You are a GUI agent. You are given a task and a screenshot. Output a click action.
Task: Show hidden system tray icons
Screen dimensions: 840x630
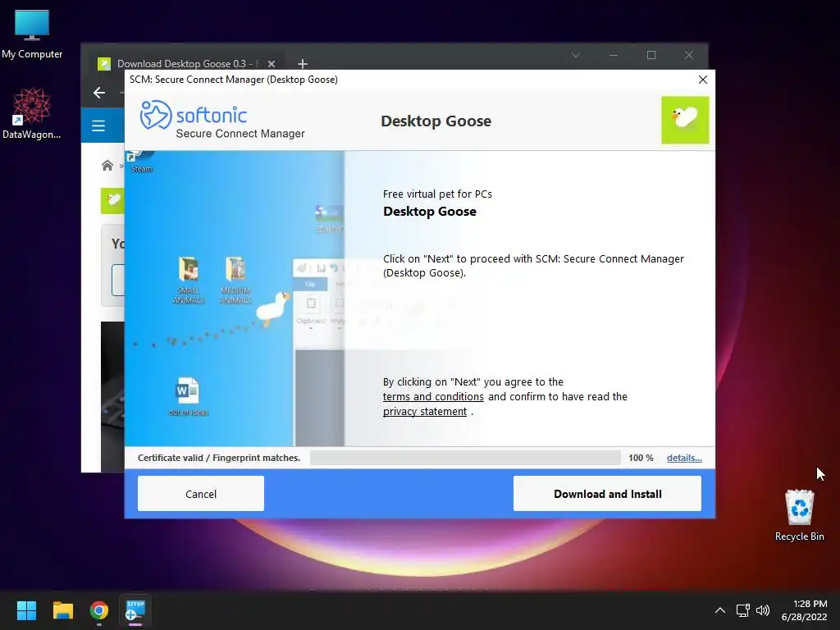pyautogui.click(x=720, y=610)
